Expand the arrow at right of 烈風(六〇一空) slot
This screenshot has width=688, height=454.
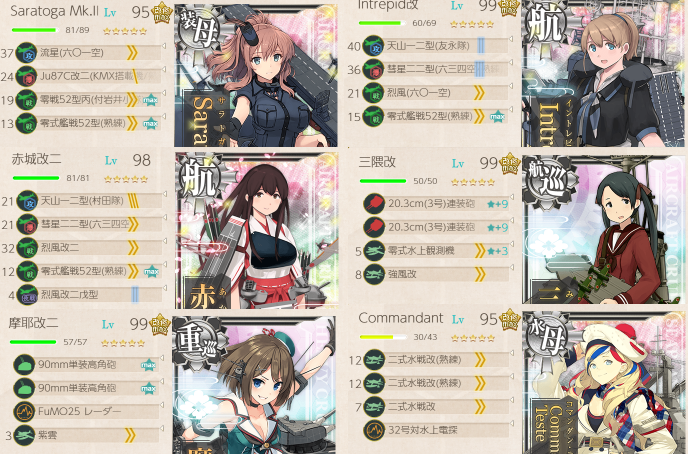(x=511, y=86)
